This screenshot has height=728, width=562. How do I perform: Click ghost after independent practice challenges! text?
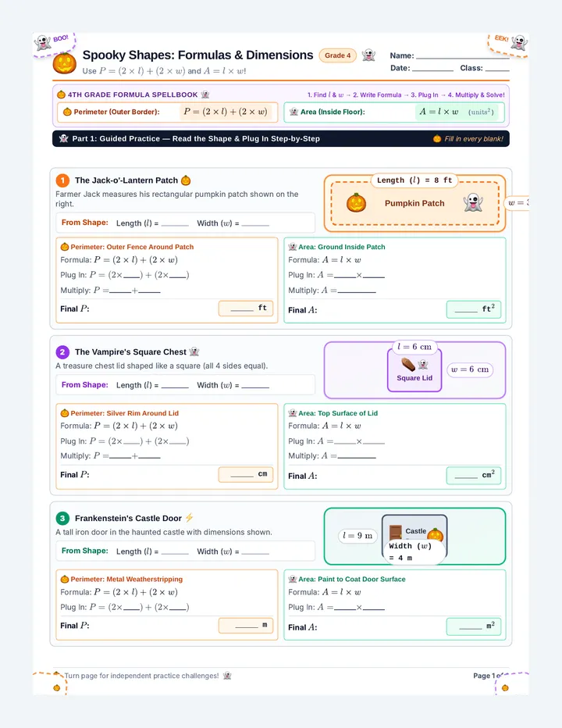(227, 676)
